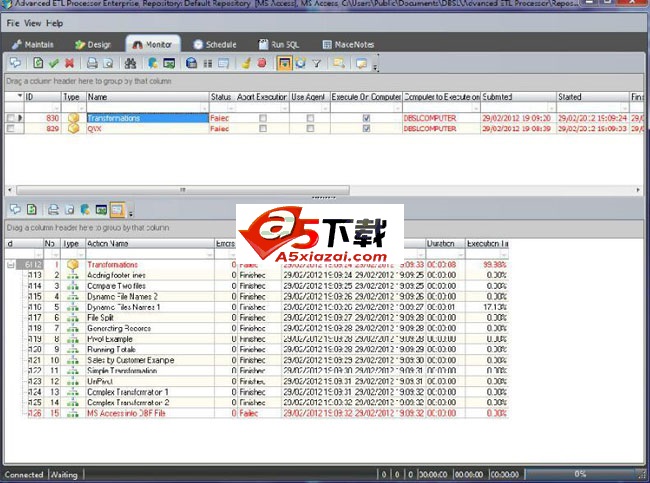The width and height of the screenshot is (650, 483).
Task: Toggle the highlighted panel icon in lower toolbar
Action: pyautogui.click(x=117, y=209)
